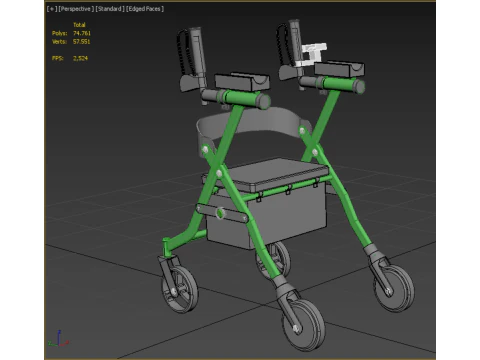
Task: Open the [+] general viewport menu
Action: [x=52, y=9]
